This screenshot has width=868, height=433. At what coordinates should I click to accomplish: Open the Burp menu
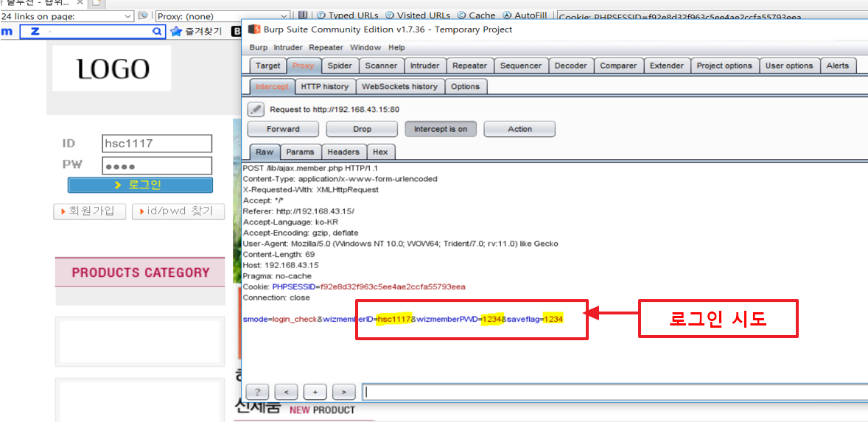click(x=258, y=48)
